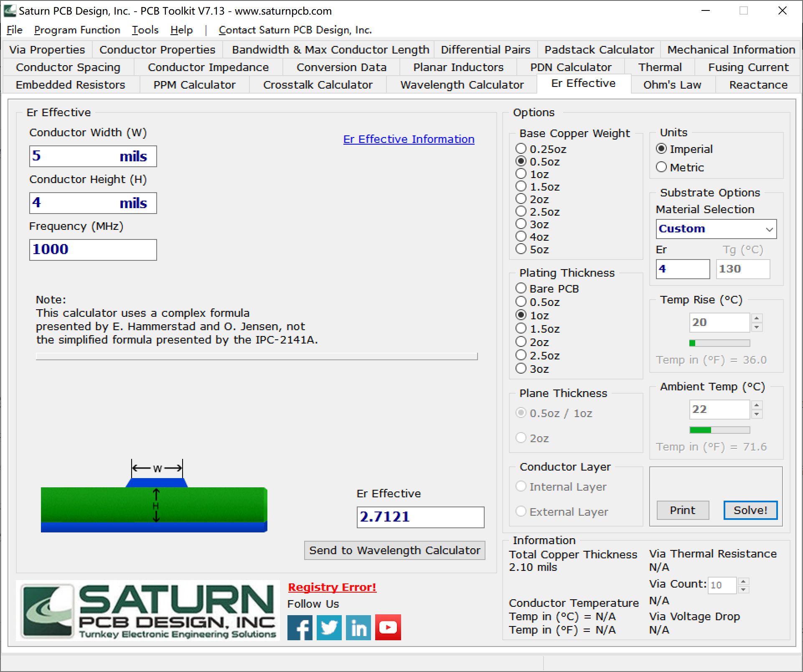803x672 pixels.
Task: Switch to the Conductor Impedance tab
Action: coord(208,67)
